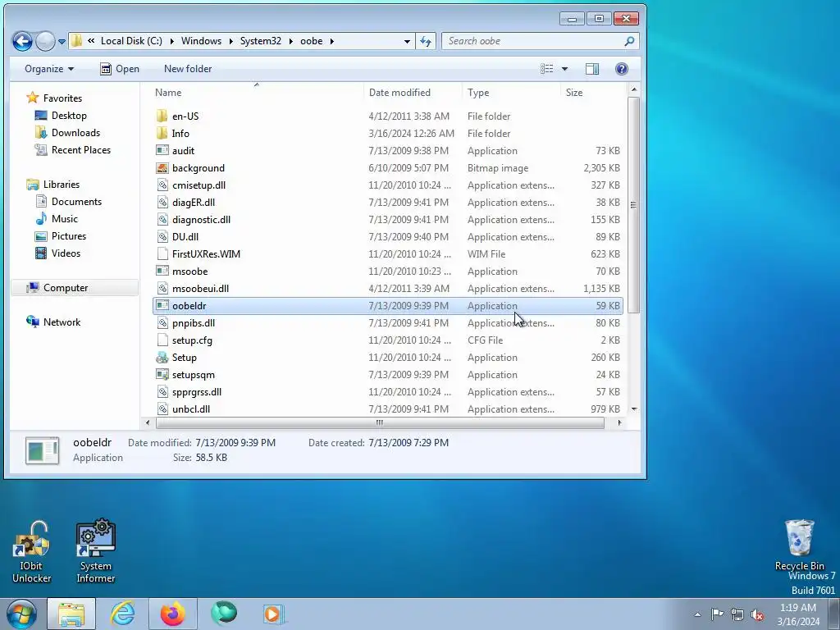Show hidden tray icons arrow
This screenshot has height=630, width=840.
(697, 614)
